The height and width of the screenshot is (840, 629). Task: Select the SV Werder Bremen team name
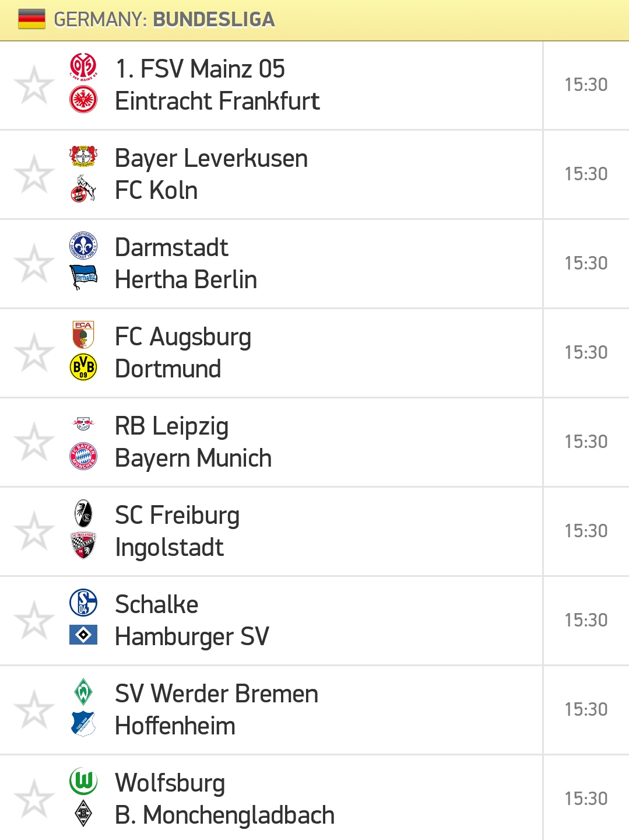pos(216,694)
